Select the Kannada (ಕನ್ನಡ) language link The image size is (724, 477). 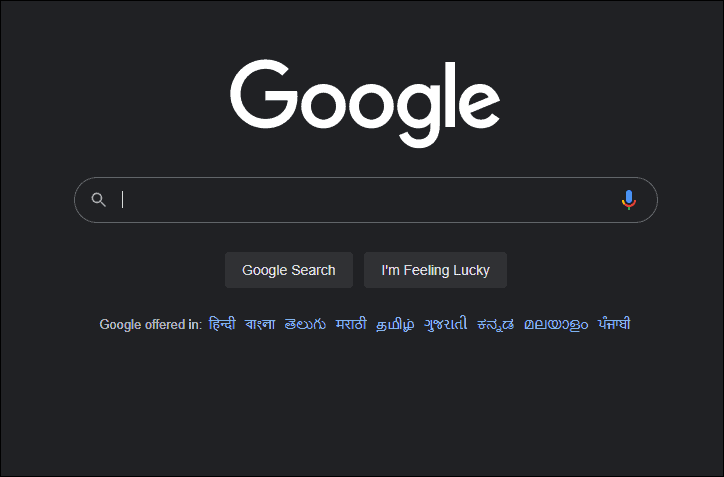495,324
